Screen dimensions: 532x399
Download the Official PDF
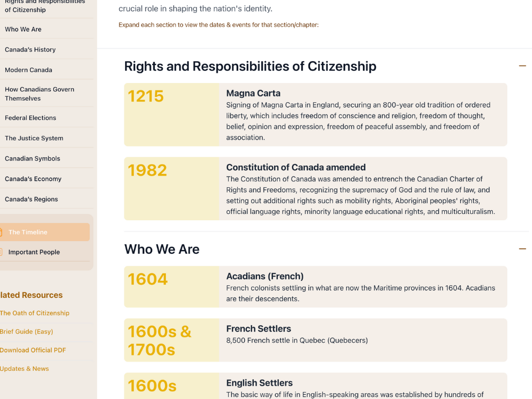click(x=33, y=350)
